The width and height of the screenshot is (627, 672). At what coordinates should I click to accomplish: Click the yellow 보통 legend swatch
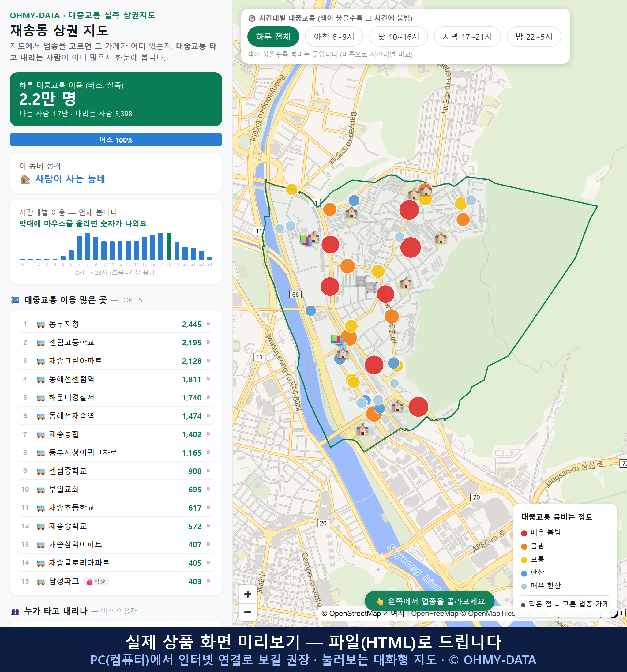tap(524, 560)
